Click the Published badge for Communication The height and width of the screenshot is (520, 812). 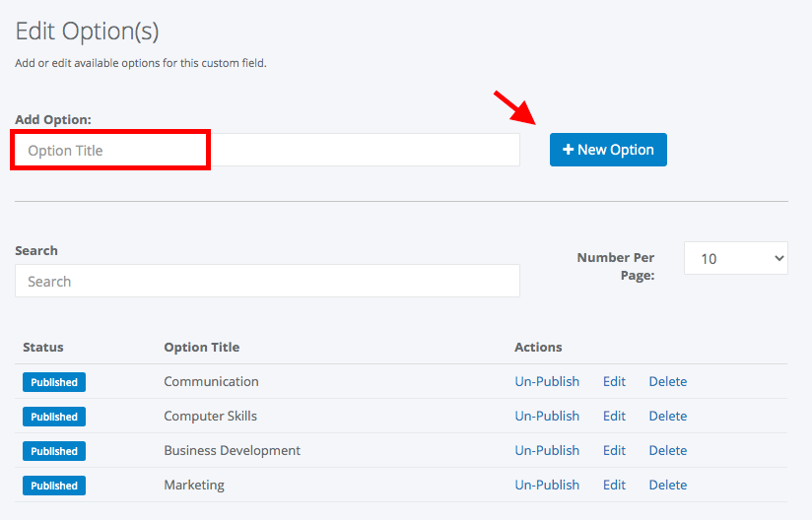pos(54,382)
